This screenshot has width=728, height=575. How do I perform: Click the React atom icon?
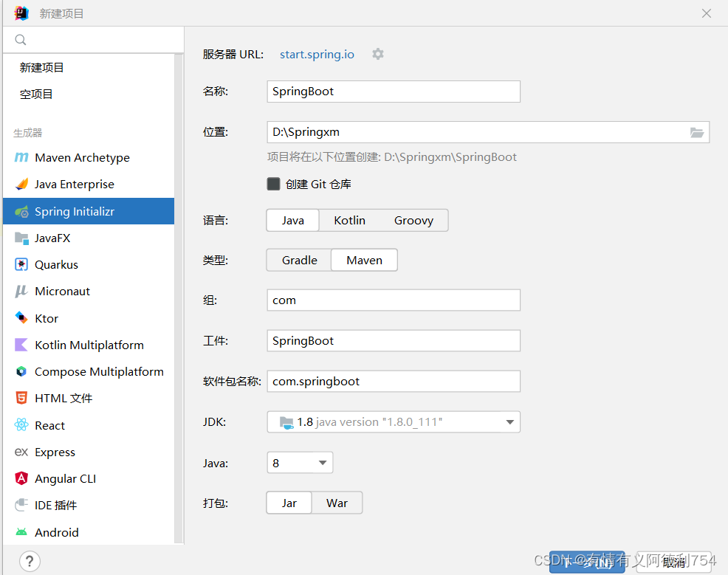(21, 424)
